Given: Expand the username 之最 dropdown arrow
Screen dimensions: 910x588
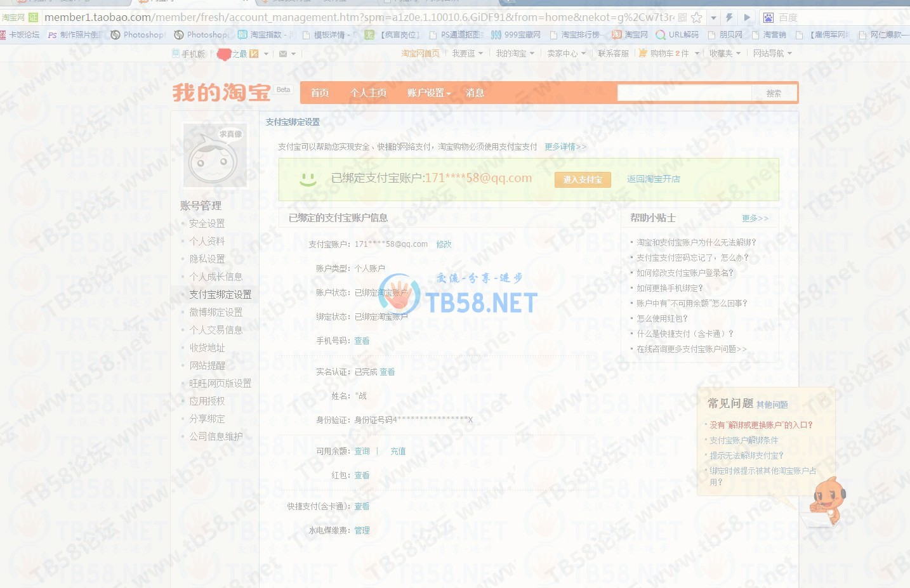Looking at the screenshot, I should click(x=266, y=54).
